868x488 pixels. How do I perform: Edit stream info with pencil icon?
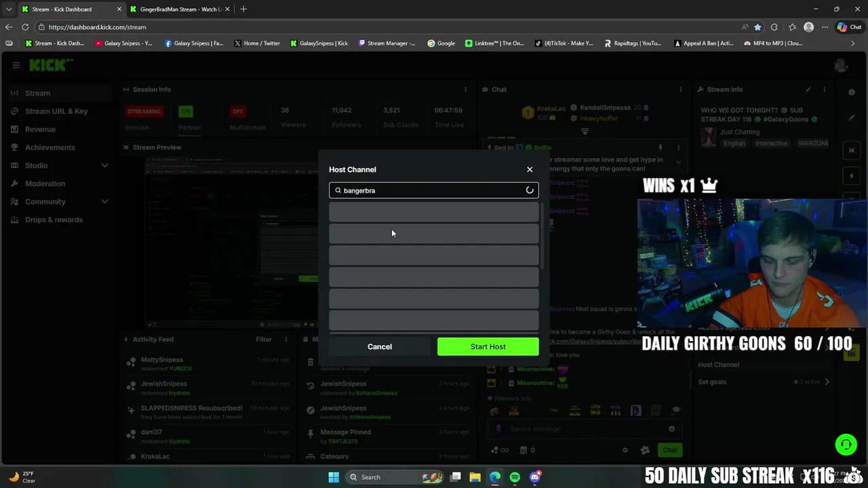click(808, 89)
